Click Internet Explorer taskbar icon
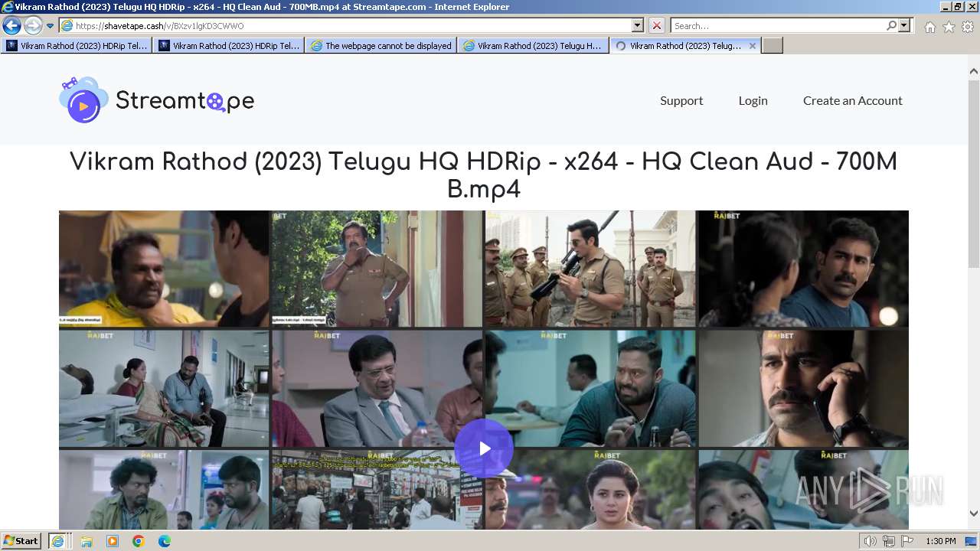980x551 pixels. tap(57, 541)
